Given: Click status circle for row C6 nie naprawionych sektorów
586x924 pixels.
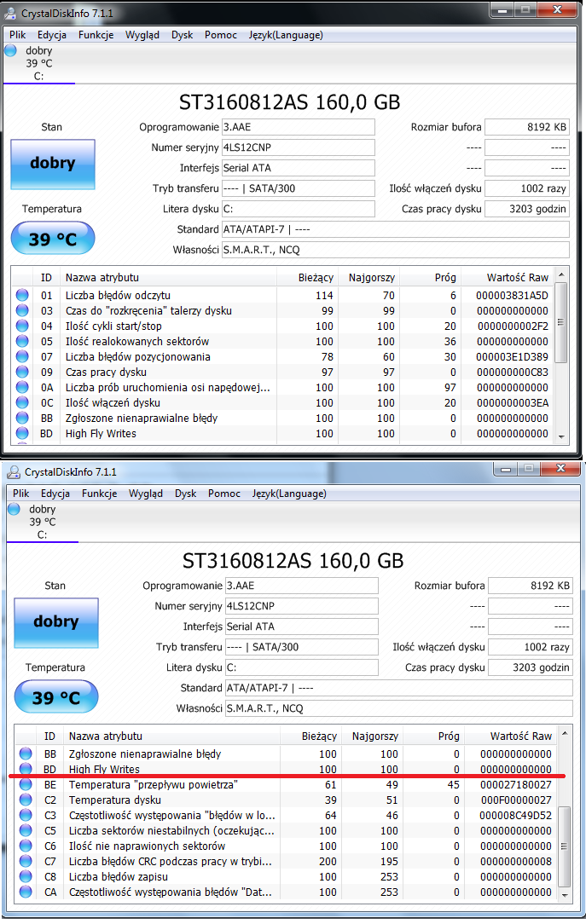Looking at the screenshot, I should point(26,846).
